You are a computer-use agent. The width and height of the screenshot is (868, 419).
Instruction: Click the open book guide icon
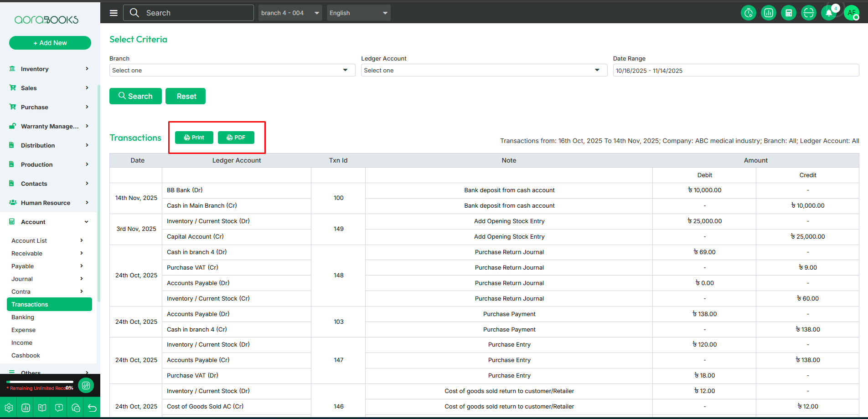click(x=42, y=408)
